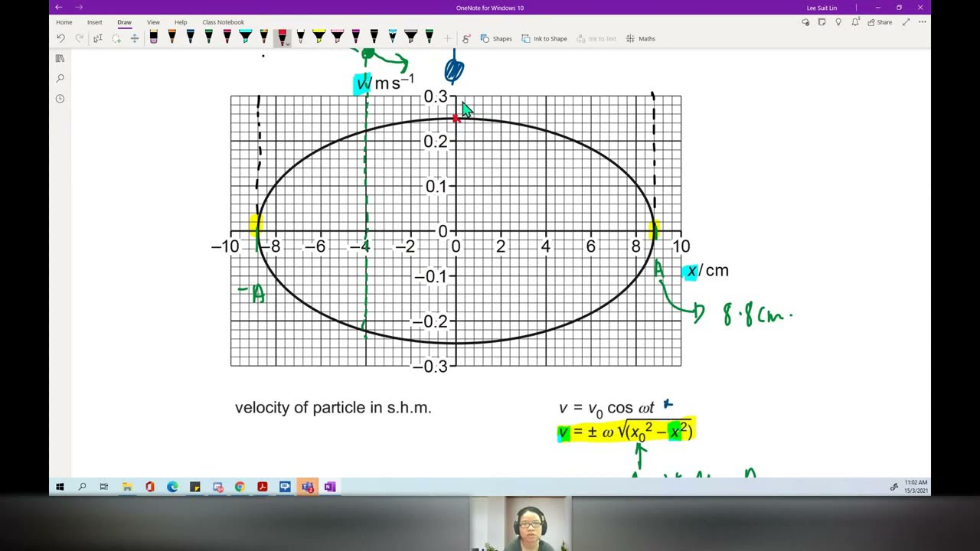
Task: Show the notebook navigation pane
Action: click(60, 58)
